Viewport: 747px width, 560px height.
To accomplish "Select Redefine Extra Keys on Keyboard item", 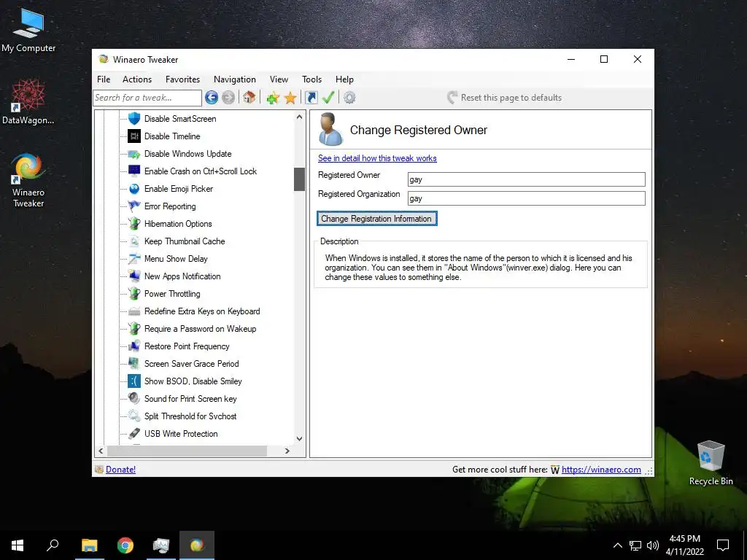I will 203,311.
